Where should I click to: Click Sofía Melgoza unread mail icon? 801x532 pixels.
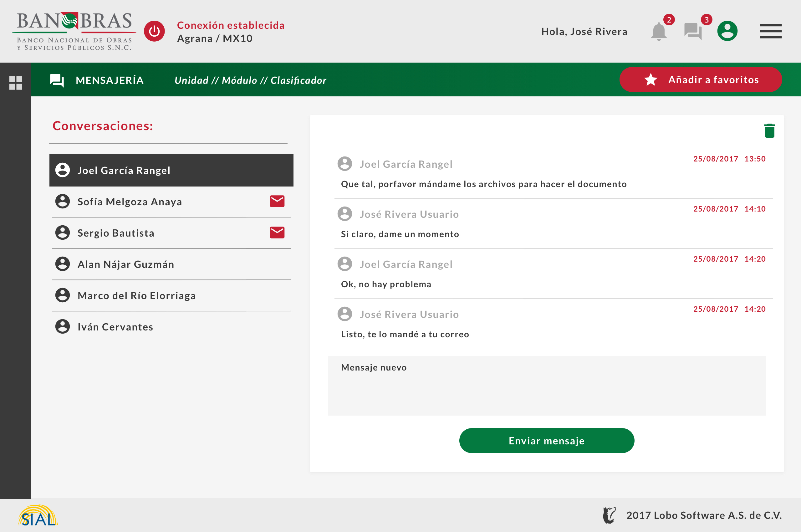coord(277,201)
